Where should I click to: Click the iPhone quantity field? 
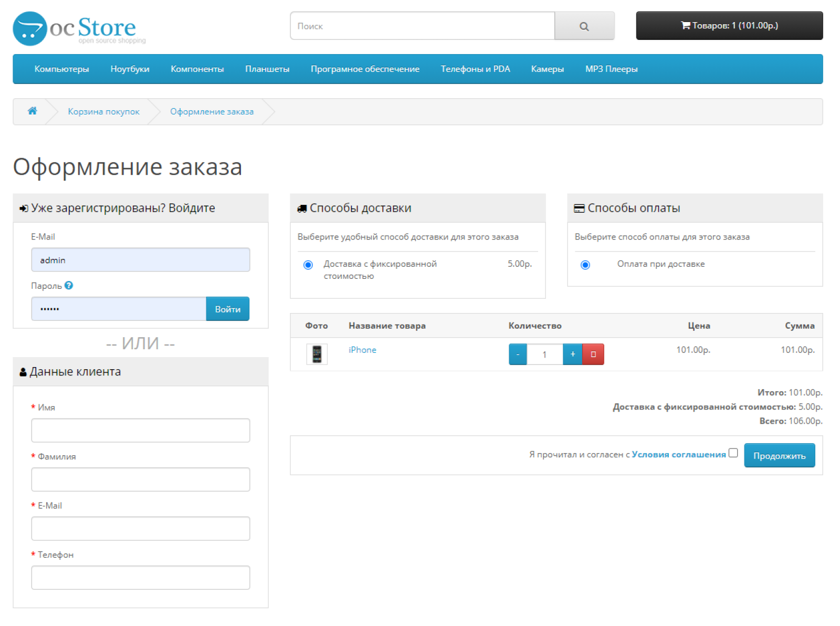[x=544, y=354]
